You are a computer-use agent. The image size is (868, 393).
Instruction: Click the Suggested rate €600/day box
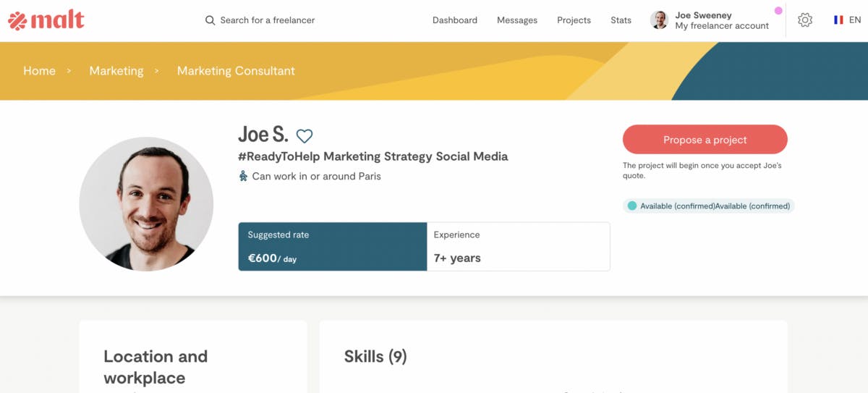click(333, 247)
